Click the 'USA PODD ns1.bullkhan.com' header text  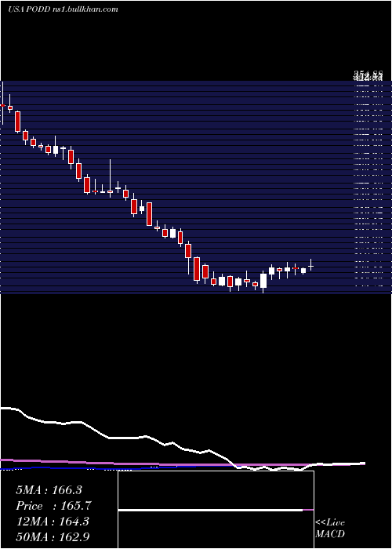click(x=63, y=9)
